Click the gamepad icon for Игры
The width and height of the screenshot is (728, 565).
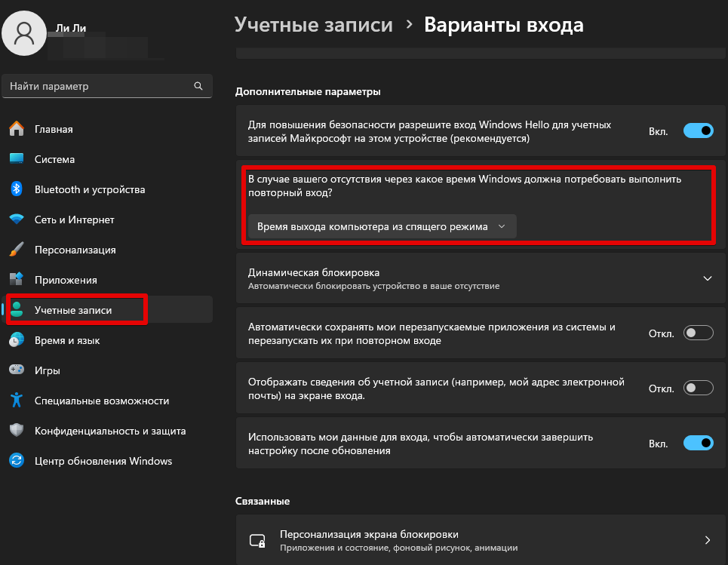[17, 370]
